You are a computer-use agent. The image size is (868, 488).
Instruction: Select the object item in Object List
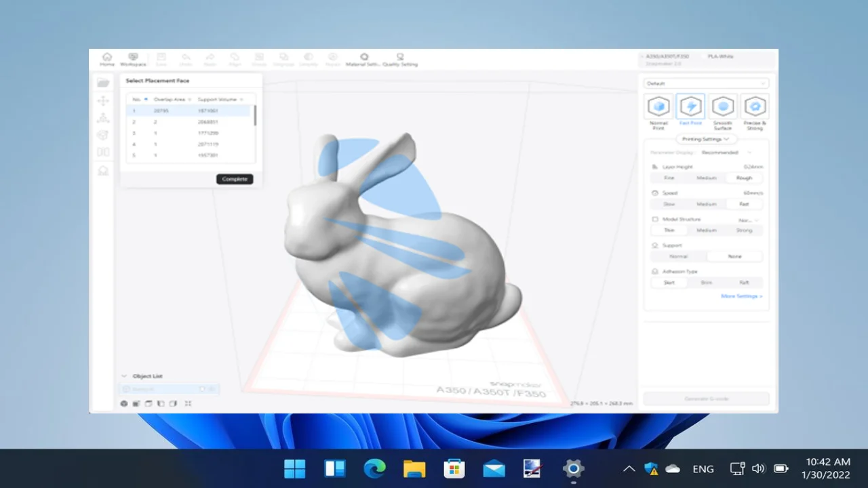(x=169, y=389)
